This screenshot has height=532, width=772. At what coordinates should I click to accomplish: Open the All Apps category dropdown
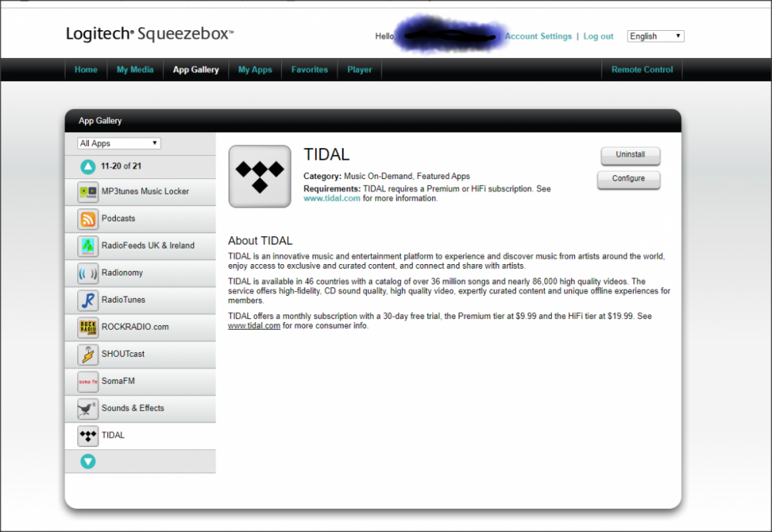[119, 144]
